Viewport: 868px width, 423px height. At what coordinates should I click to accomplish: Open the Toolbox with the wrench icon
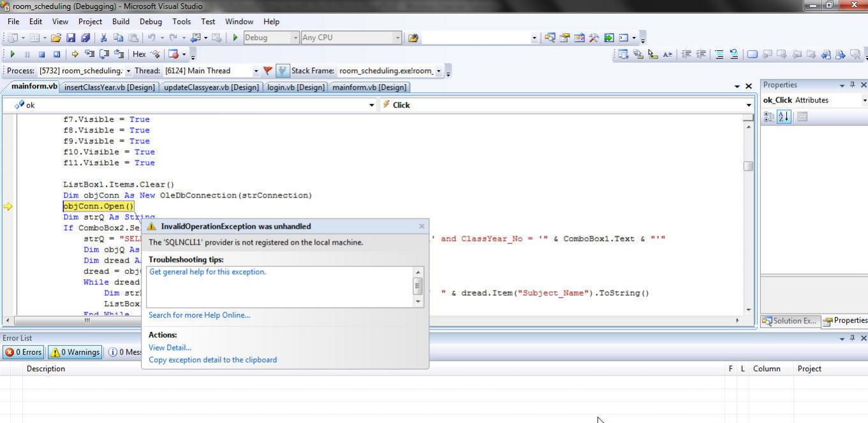(594, 38)
